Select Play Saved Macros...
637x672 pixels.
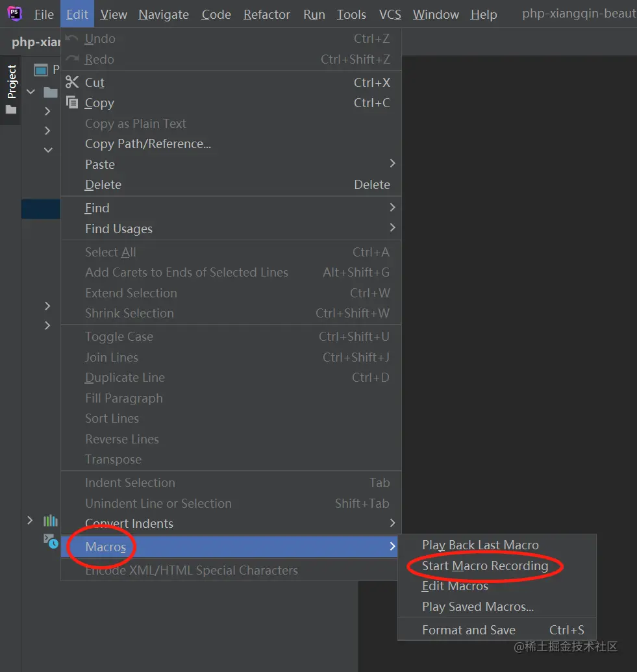pyautogui.click(x=497, y=606)
